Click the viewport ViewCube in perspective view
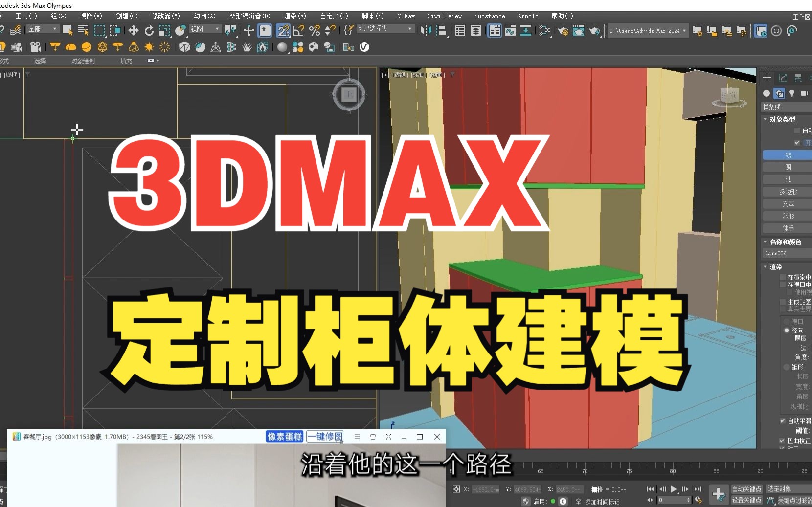This screenshot has height=507, width=812. (x=729, y=96)
